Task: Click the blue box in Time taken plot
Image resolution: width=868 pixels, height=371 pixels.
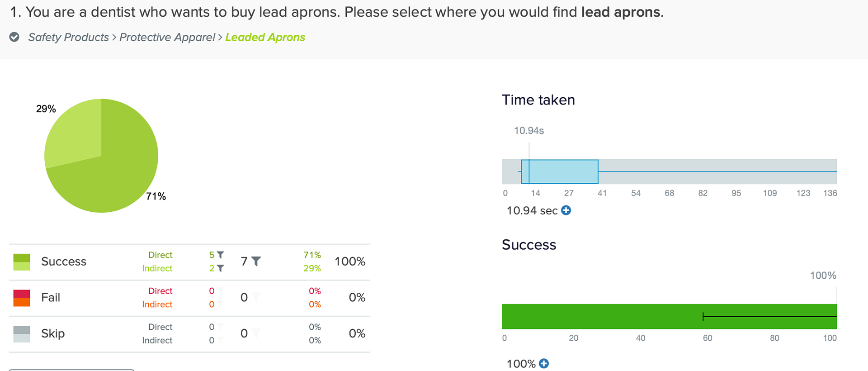Action: tap(560, 171)
